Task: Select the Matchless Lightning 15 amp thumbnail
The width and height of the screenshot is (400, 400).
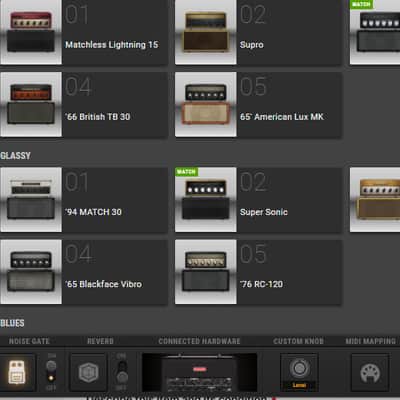Action: tap(31, 32)
